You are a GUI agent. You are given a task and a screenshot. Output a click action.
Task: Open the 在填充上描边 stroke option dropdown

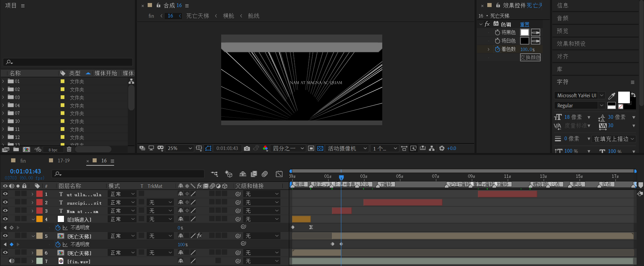tap(614, 139)
